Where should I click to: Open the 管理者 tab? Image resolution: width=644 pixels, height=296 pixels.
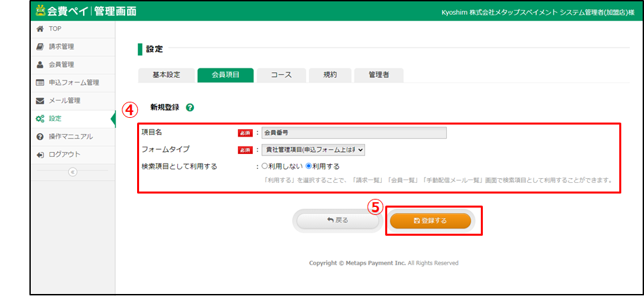click(x=379, y=76)
